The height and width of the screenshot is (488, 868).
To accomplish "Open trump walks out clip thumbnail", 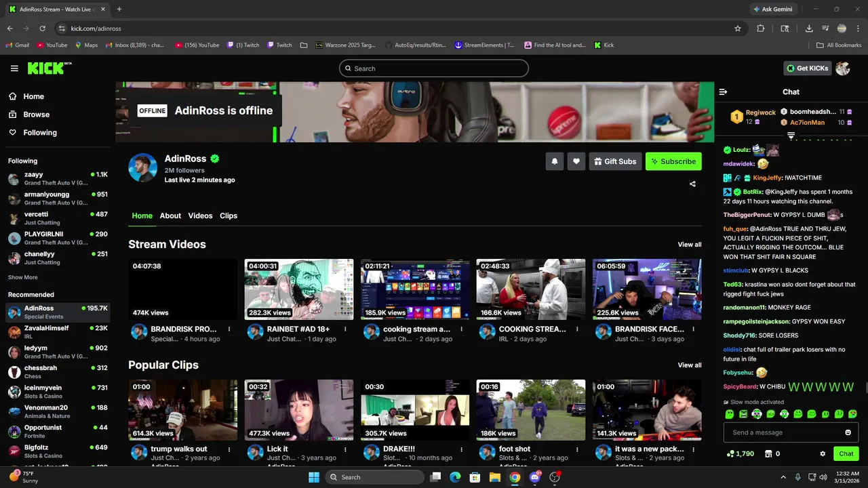I will [x=183, y=410].
